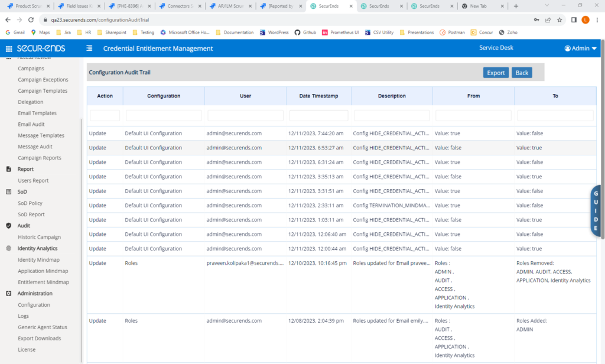Viewport: 605px width, 364px height.
Task: Open the Service Desk link
Action: coord(496,47)
